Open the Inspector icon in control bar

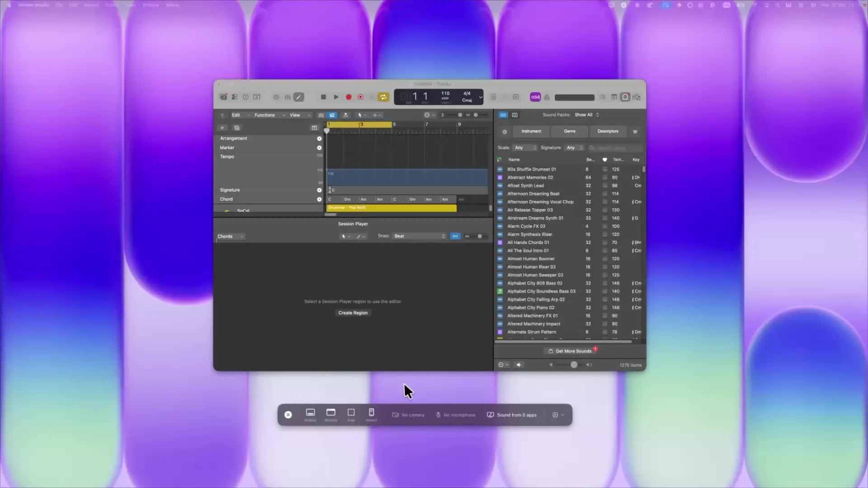[235, 97]
